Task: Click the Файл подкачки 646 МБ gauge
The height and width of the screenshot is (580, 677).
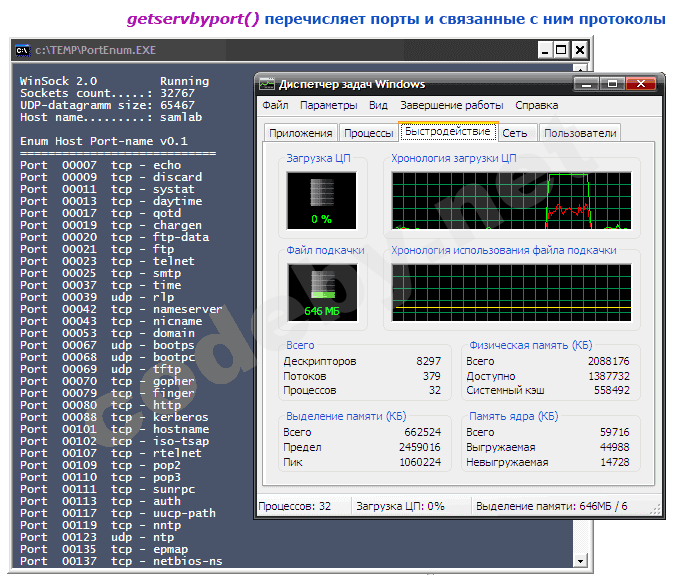Action: tap(320, 291)
